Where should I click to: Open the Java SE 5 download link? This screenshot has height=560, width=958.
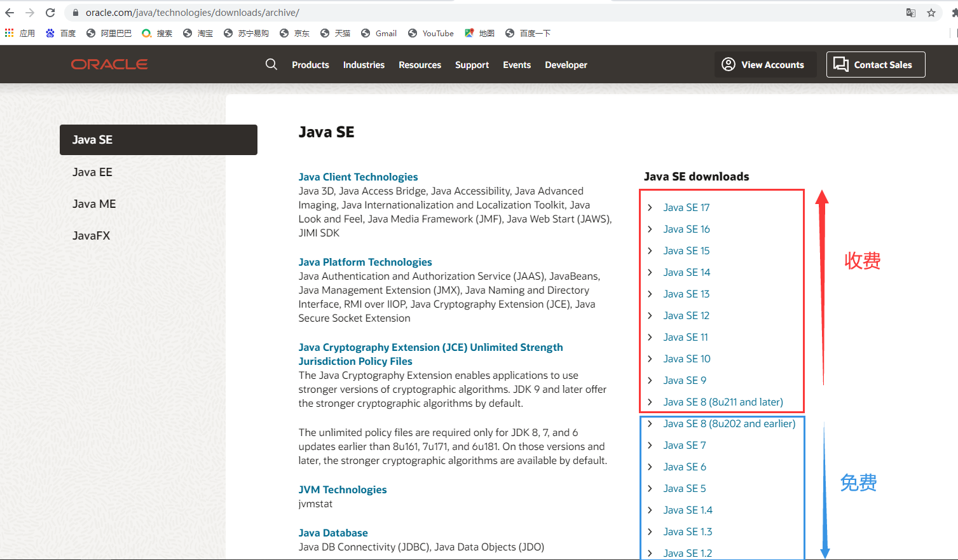pyautogui.click(x=685, y=489)
